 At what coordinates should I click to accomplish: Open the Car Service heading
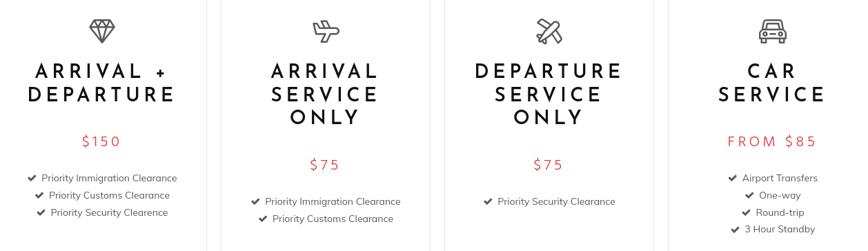coord(773,83)
